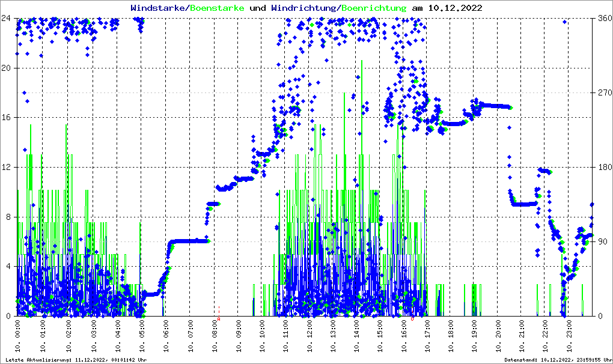Click the blue 'Windstarke' title word
The width and height of the screenshot is (613, 364).
(159, 8)
